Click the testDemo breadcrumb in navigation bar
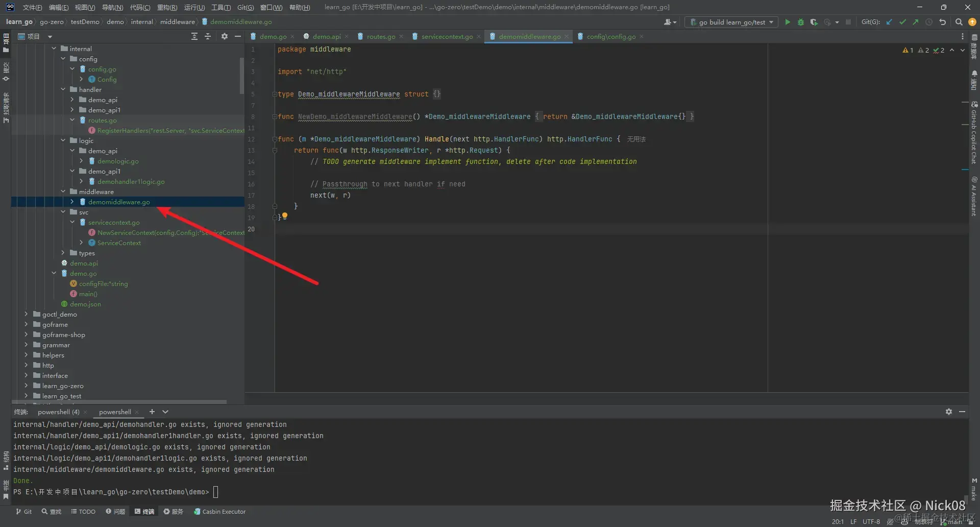This screenshot has width=980, height=527. pyautogui.click(x=85, y=21)
